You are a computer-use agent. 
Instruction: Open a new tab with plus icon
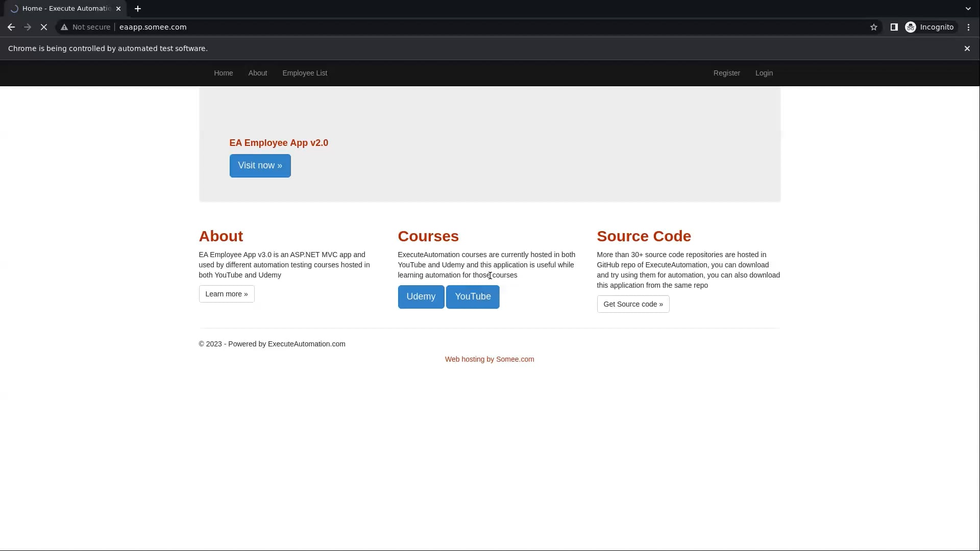click(138, 9)
